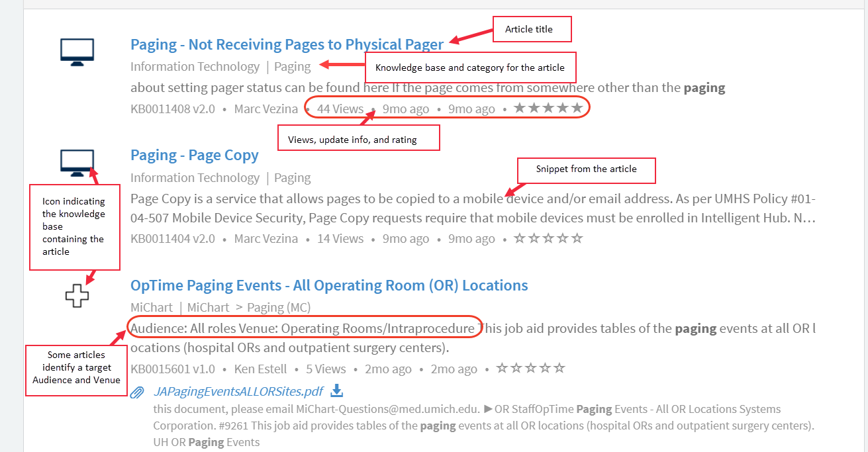Viewport: 868px width, 452px height.
Task: Click the paperclip attachment icon
Action: coord(137,392)
